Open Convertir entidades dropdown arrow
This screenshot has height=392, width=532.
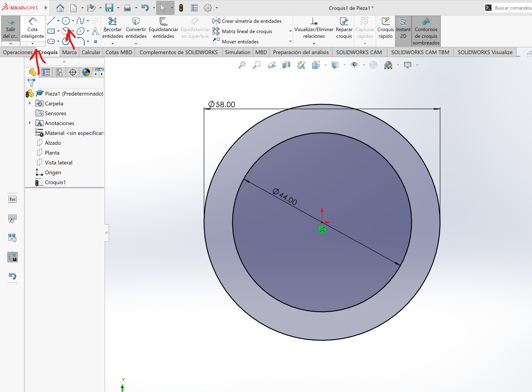(136, 44)
